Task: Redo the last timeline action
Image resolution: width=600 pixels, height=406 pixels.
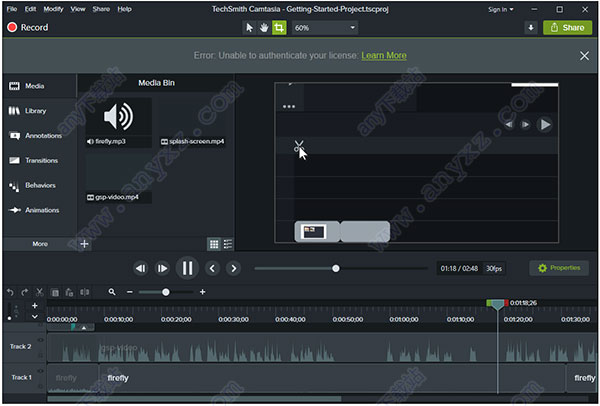Action: [25, 292]
